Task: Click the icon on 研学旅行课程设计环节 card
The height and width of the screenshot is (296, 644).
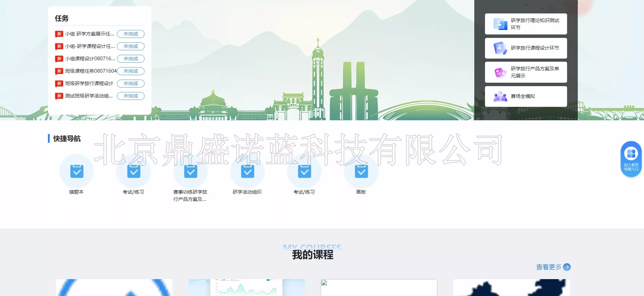Action: 500,48
